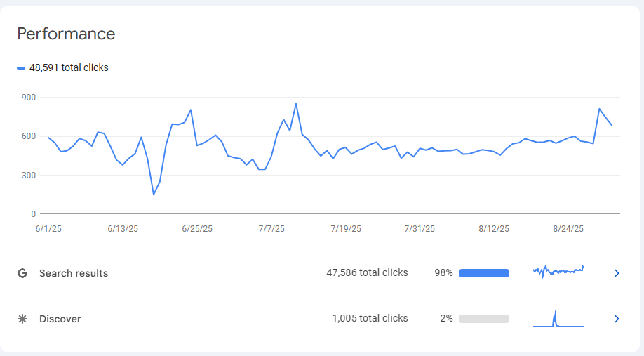This screenshot has width=644, height=356.
Task: Open the Discover label
Action: [x=60, y=319]
